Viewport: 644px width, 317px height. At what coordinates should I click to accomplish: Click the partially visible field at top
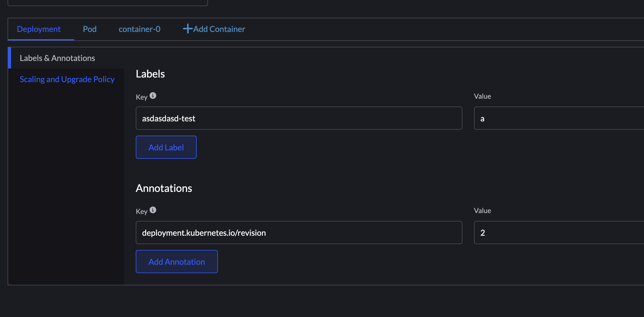tap(107, 2)
